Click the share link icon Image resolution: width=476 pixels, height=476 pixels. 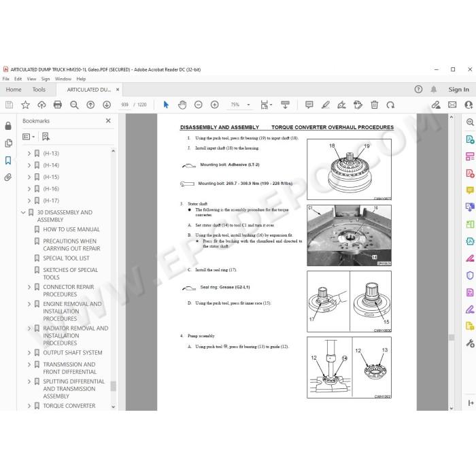[x=436, y=105]
